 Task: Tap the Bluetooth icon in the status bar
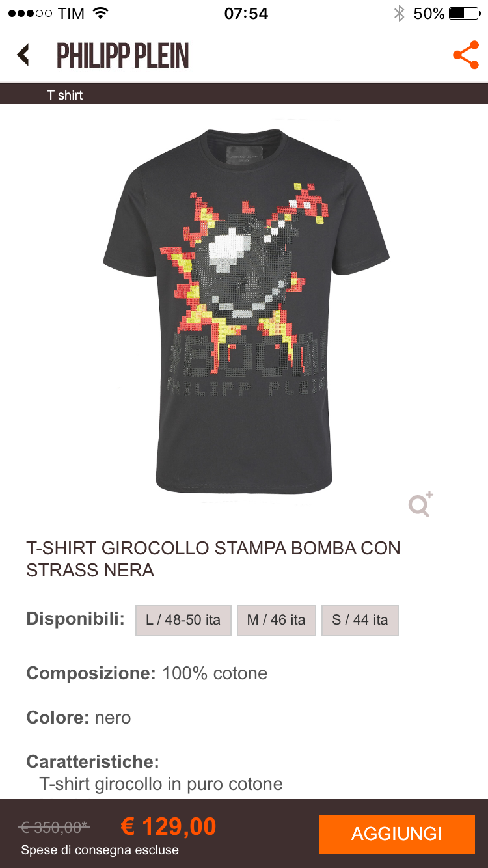click(x=399, y=13)
